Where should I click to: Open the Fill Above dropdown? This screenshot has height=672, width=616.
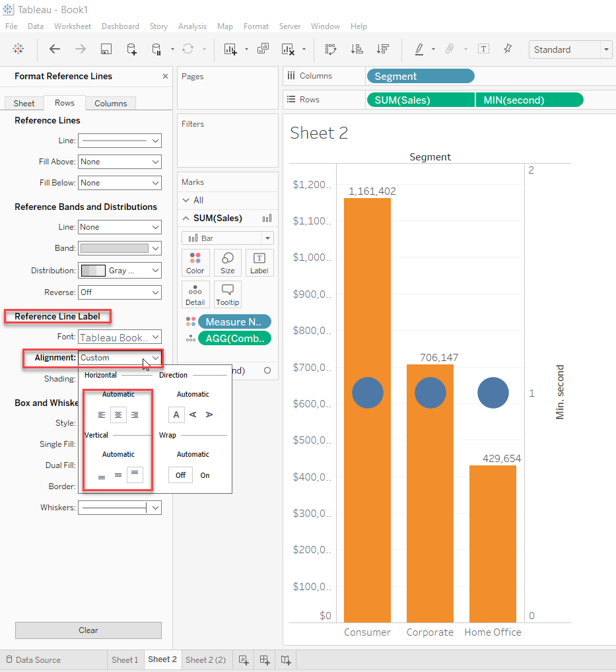[120, 162]
